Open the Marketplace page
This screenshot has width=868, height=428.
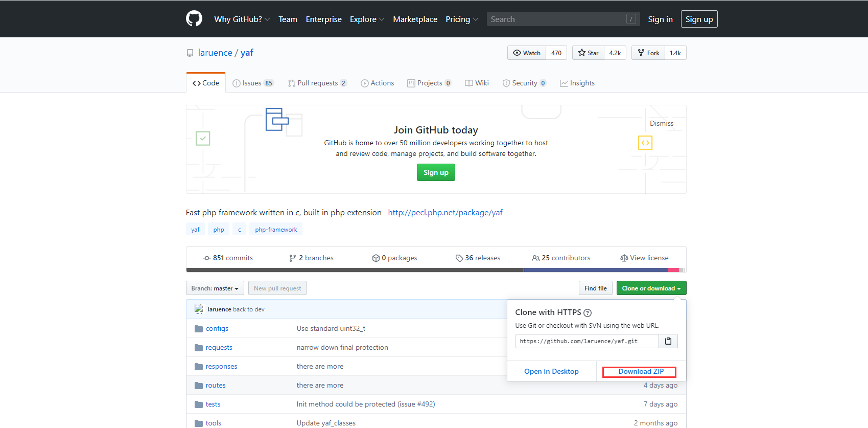[x=415, y=19]
